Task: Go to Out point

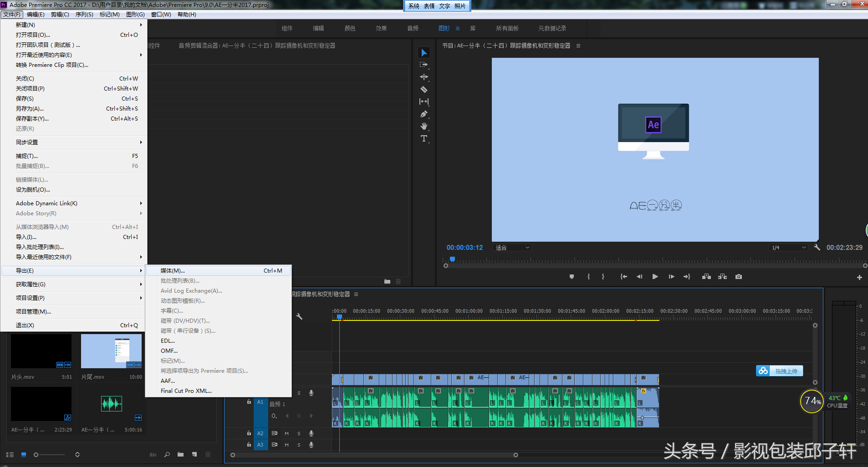Action: click(x=687, y=277)
